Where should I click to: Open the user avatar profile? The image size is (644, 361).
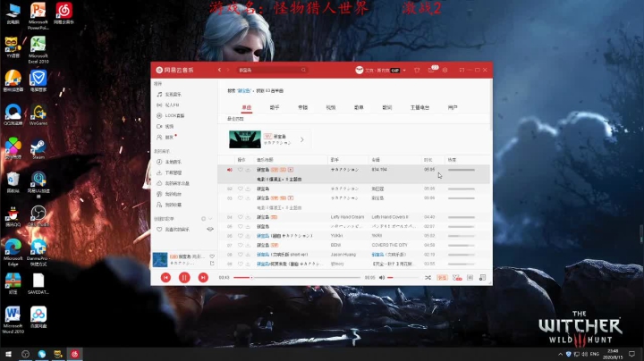point(360,71)
